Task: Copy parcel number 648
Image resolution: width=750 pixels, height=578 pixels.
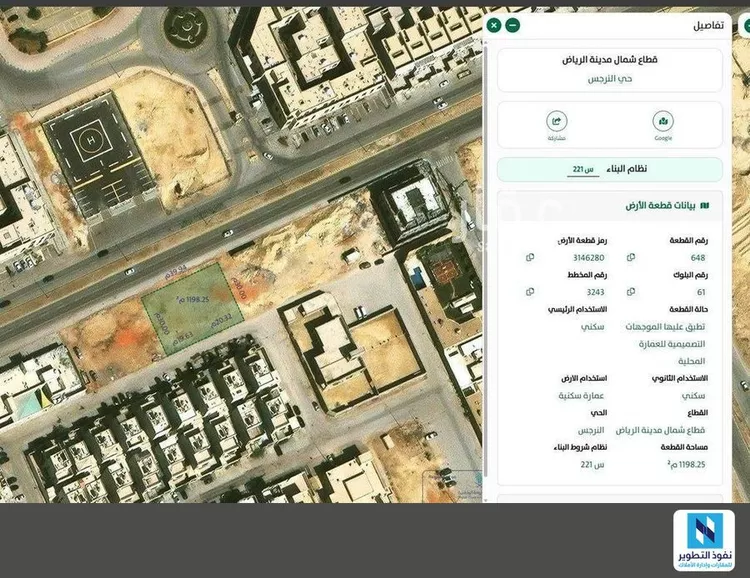Action: 631,257
